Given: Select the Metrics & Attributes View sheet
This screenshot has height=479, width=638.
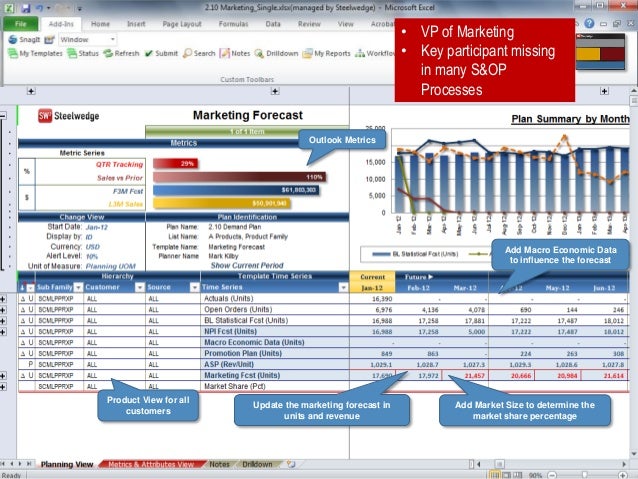Looking at the screenshot, I should coord(151,464).
